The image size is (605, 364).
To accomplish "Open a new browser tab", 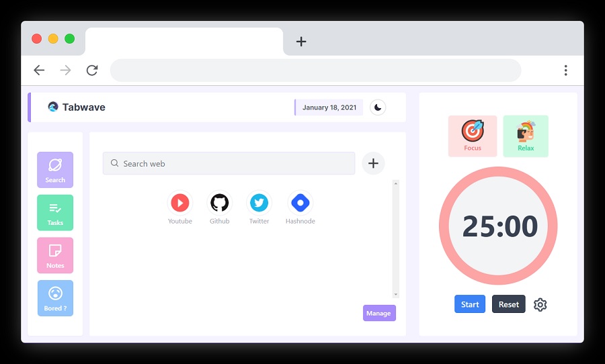I will pyautogui.click(x=301, y=41).
